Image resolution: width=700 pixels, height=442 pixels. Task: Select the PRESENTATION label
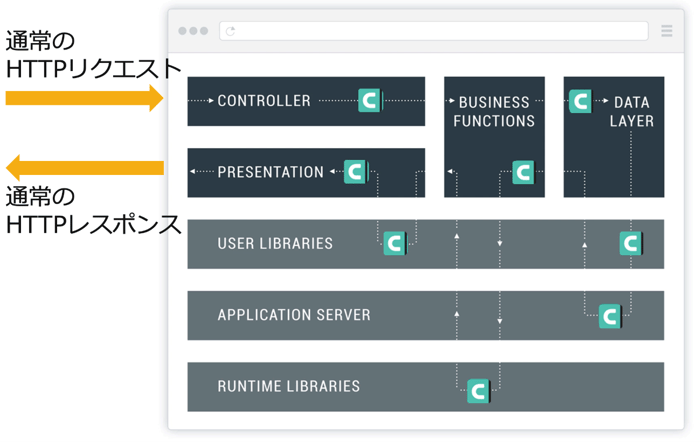271,172
